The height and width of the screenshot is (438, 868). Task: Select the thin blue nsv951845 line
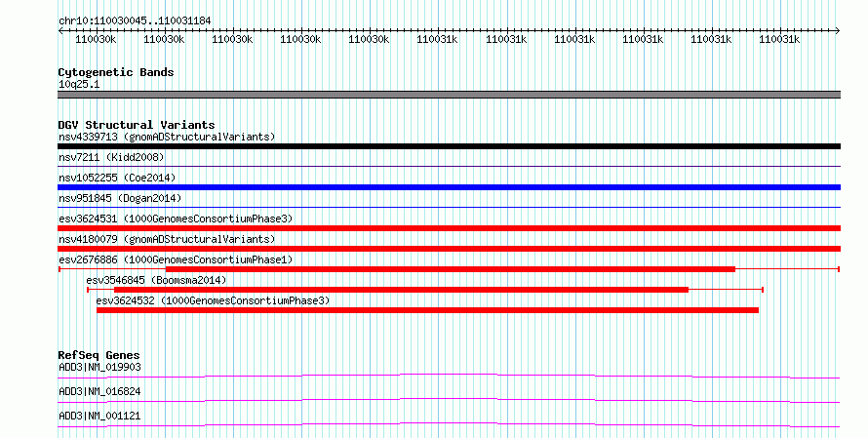pos(449,207)
